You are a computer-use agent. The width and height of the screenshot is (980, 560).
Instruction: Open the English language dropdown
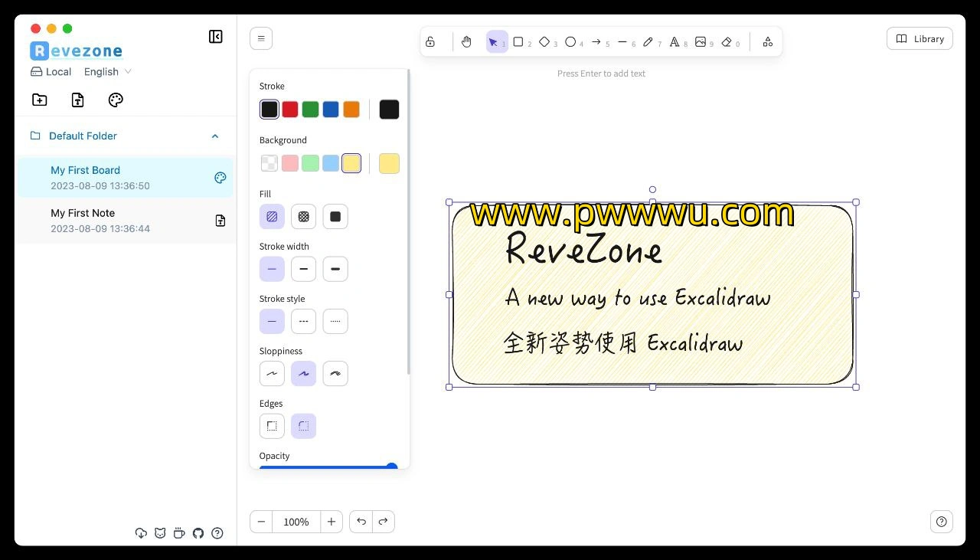tap(108, 72)
